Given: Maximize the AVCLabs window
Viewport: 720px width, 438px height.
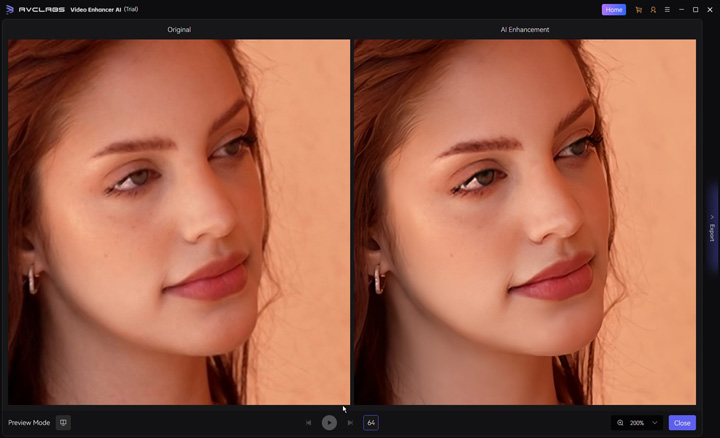Looking at the screenshot, I should pos(696,10).
